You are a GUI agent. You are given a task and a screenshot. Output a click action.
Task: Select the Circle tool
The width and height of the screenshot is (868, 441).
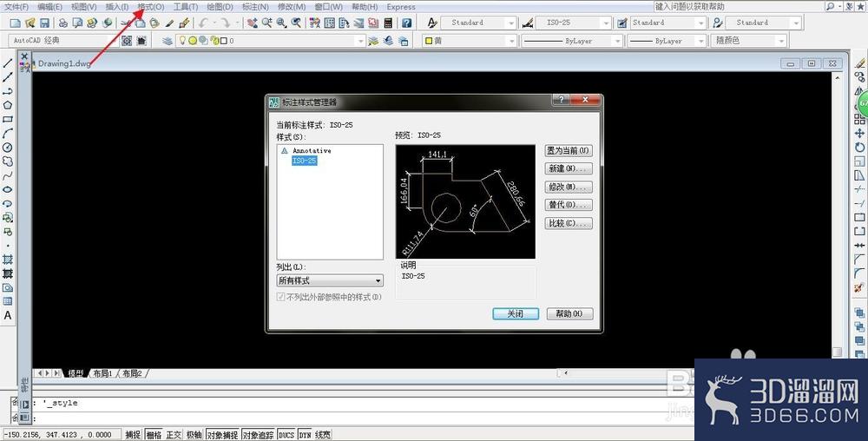(x=8, y=148)
